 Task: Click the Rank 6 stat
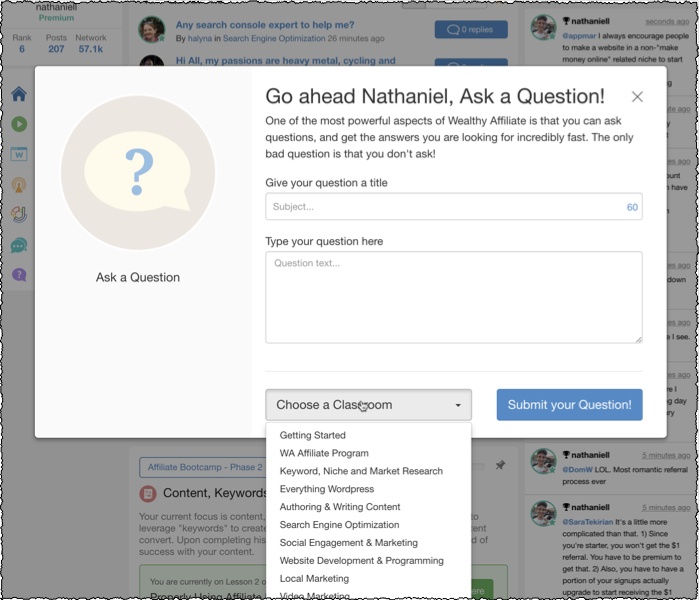pyautogui.click(x=22, y=43)
